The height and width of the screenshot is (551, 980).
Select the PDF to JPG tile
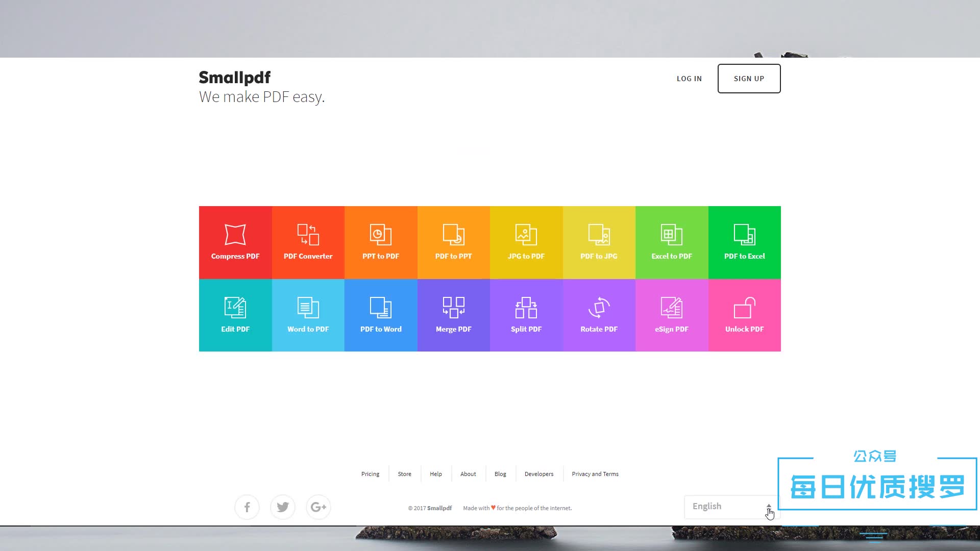599,242
